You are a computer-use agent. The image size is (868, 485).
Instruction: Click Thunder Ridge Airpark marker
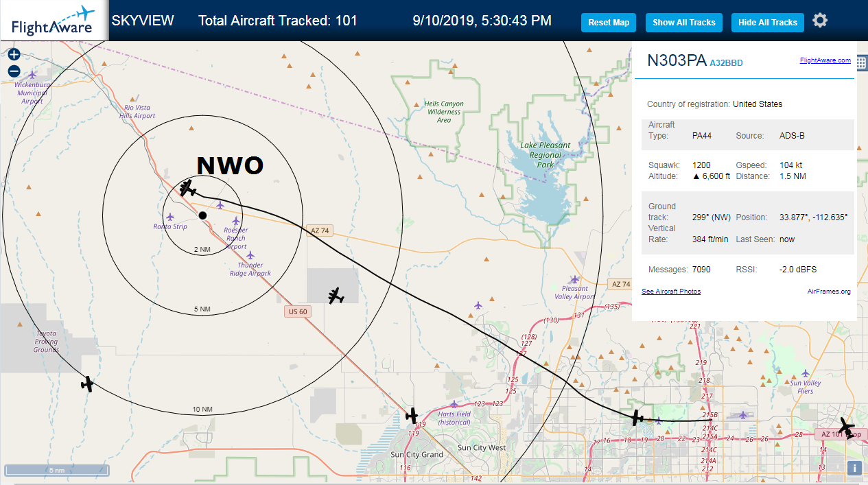click(x=250, y=255)
